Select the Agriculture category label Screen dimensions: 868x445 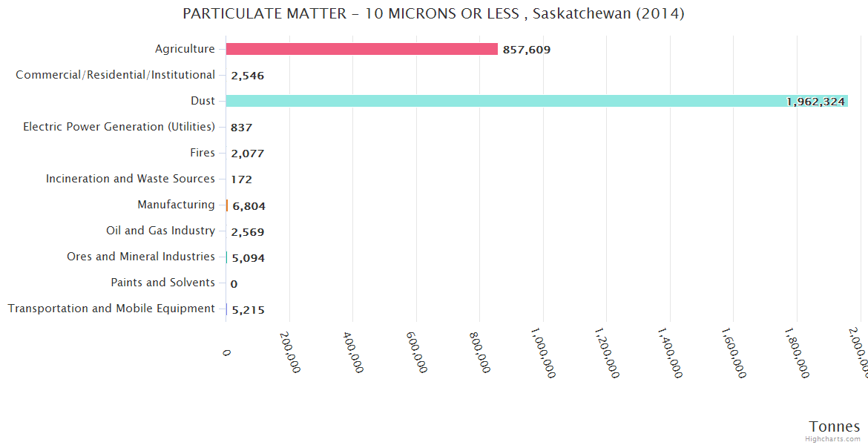pyautogui.click(x=185, y=49)
